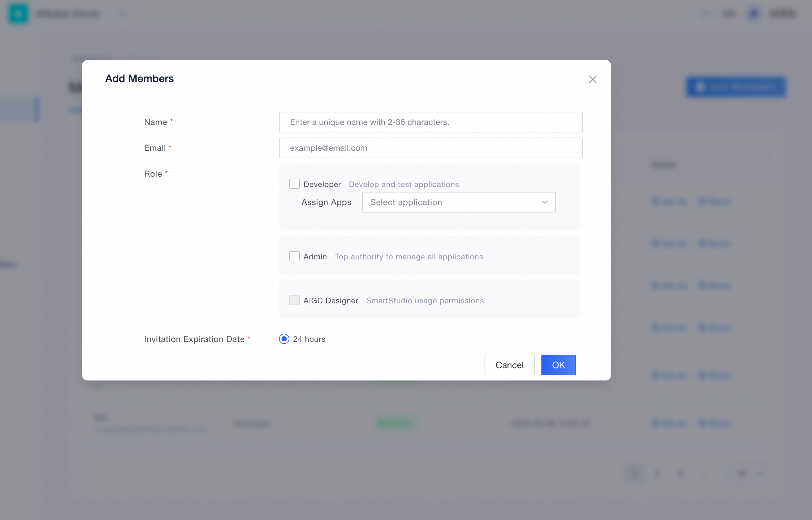Tick the AIGC Designer checkbox
The height and width of the screenshot is (520, 812).
294,300
